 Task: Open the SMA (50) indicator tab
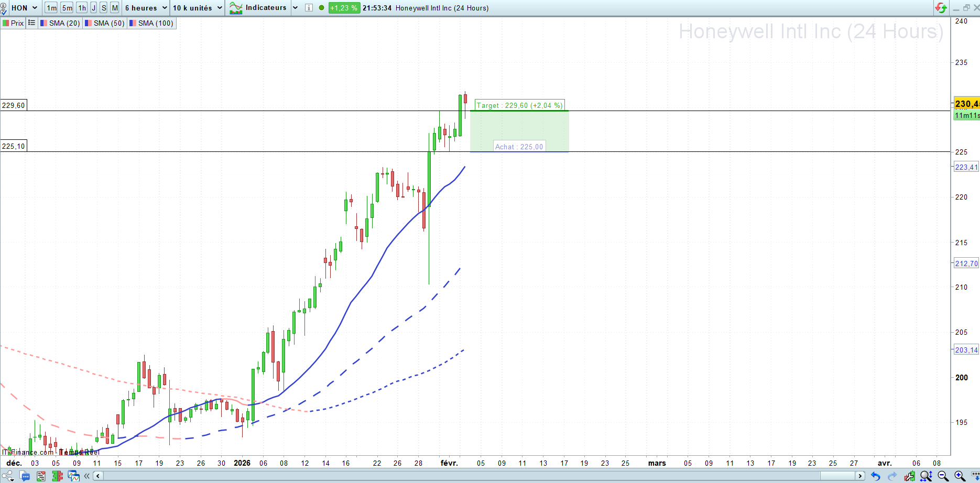[105, 23]
